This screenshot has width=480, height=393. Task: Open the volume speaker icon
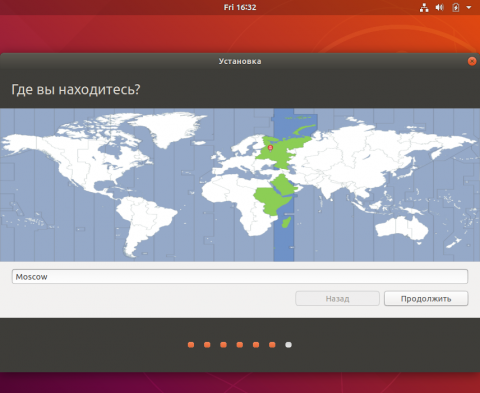440,7
